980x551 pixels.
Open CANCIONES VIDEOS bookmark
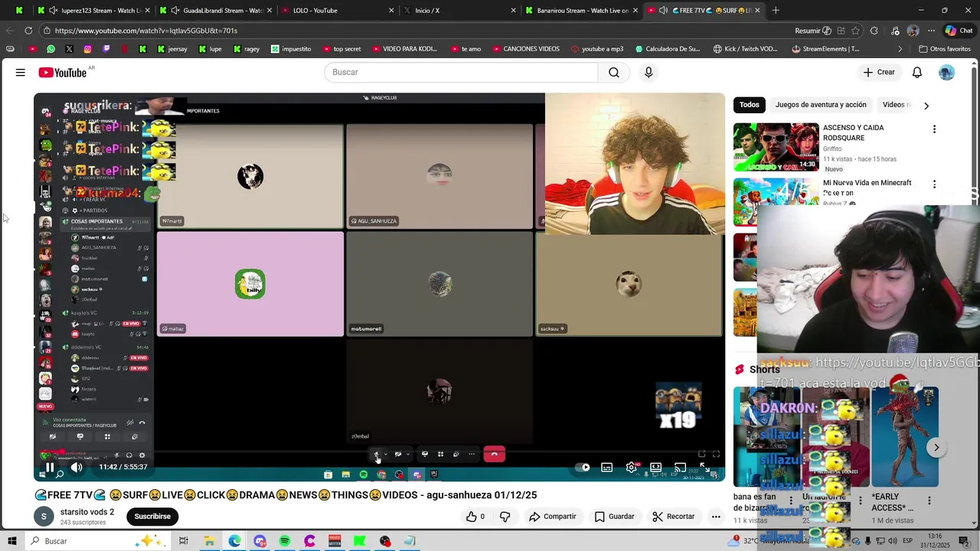pyautogui.click(x=526, y=49)
